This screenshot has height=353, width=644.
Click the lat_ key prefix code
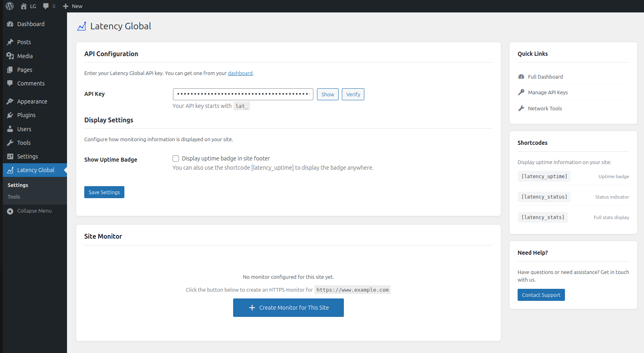pos(242,106)
